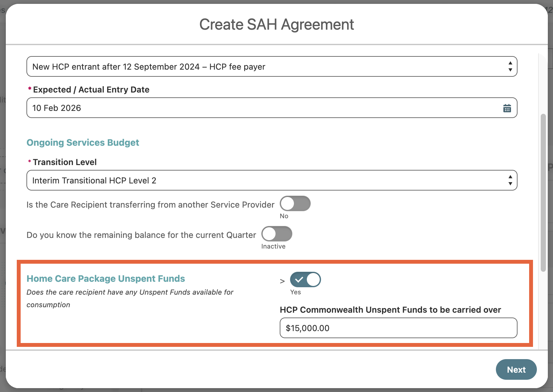Click the Inactive label under the balance toggle

pos(273,247)
